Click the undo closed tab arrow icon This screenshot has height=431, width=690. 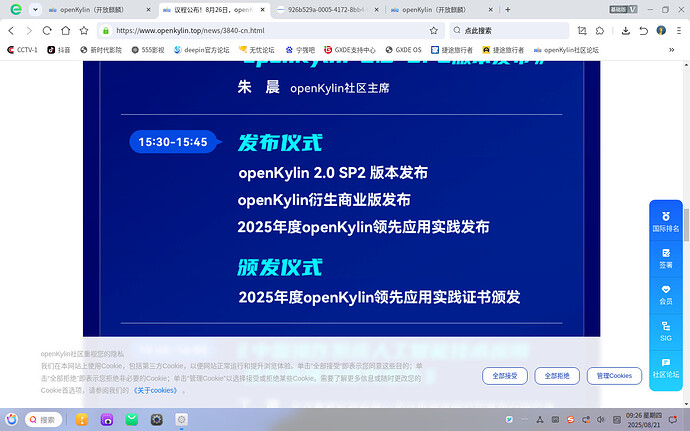643,30
